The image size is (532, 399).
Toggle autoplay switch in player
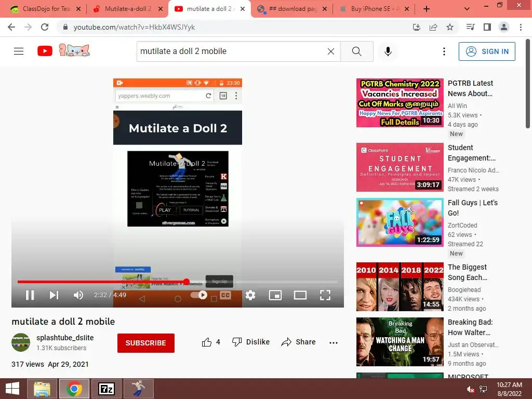(199, 295)
